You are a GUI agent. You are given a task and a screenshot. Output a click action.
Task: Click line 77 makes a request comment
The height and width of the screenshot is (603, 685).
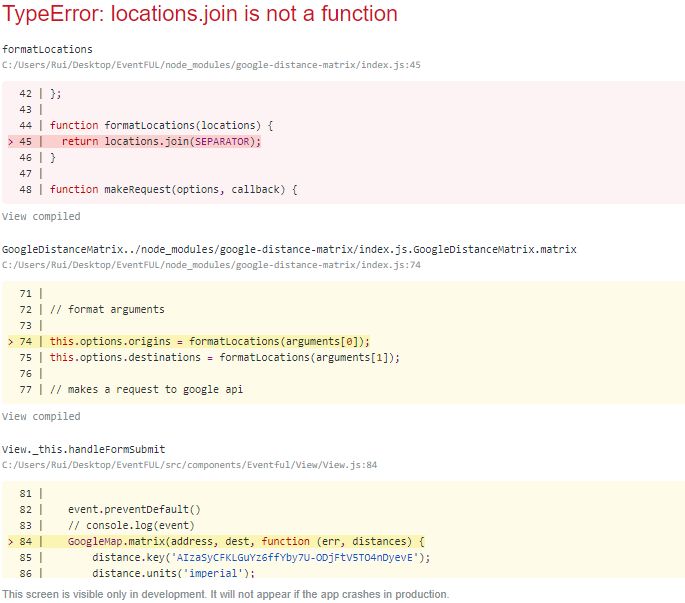coord(146,389)
